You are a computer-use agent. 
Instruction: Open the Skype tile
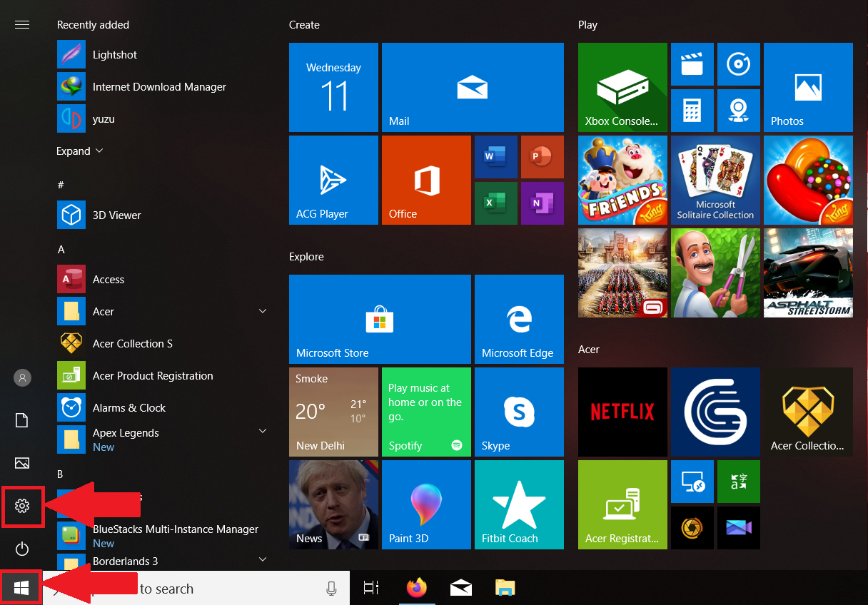(519, 412)
